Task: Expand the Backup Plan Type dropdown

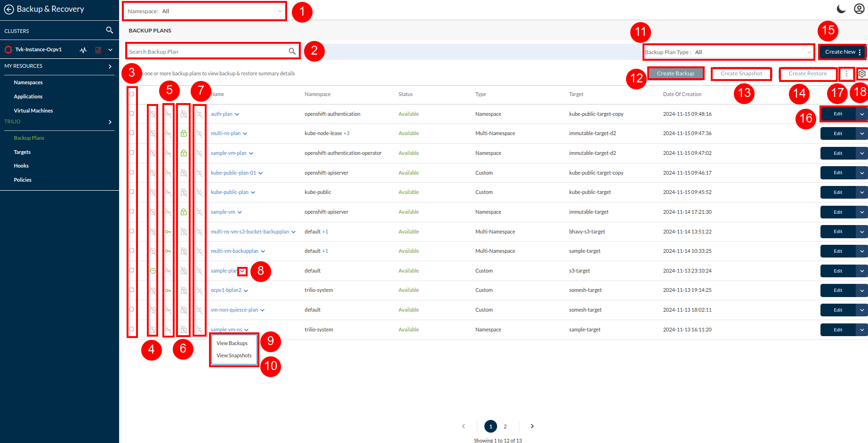Action: coord(728,52)
